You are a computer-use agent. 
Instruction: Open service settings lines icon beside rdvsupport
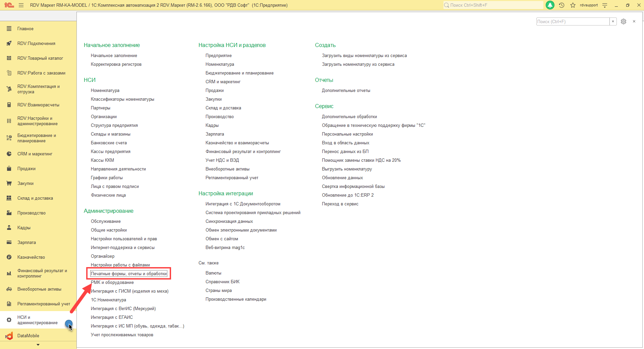605,5
